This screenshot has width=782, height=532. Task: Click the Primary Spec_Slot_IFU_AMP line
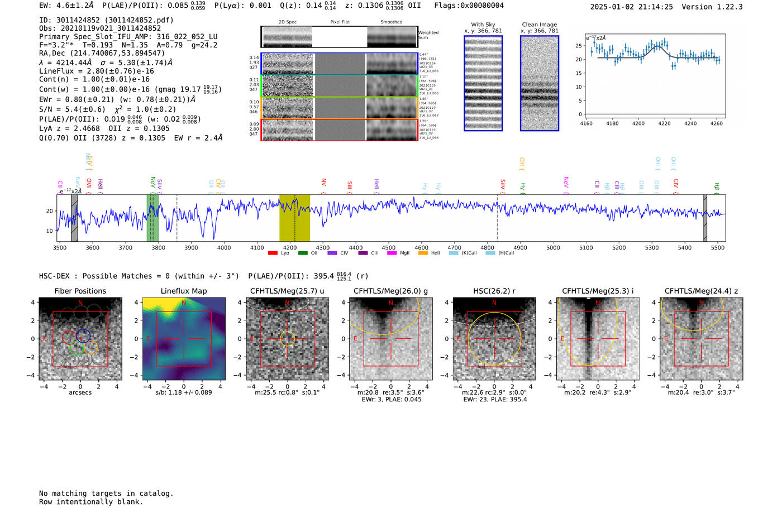[x=128, y=37]
